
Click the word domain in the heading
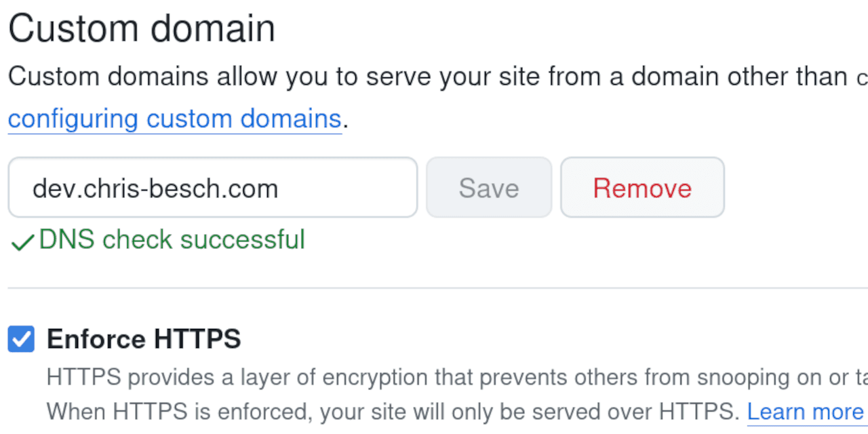coord(213,29)
